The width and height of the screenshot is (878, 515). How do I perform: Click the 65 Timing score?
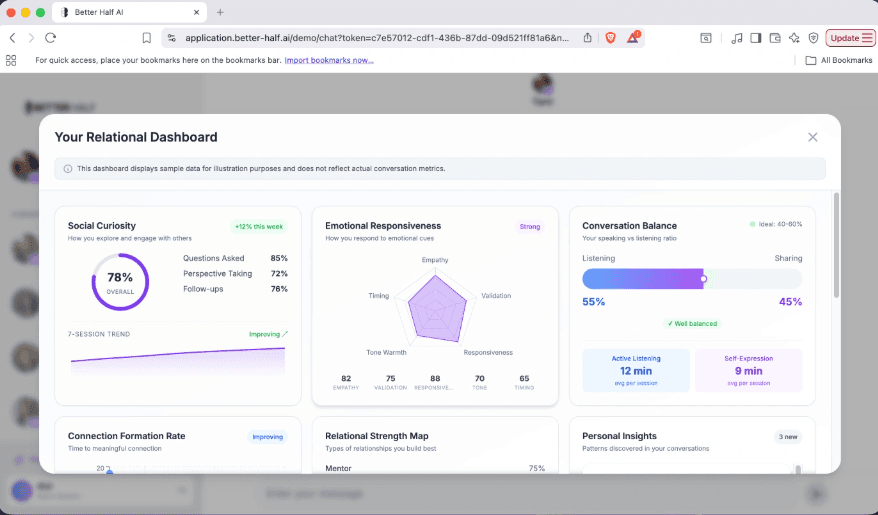tap(524, 382)
